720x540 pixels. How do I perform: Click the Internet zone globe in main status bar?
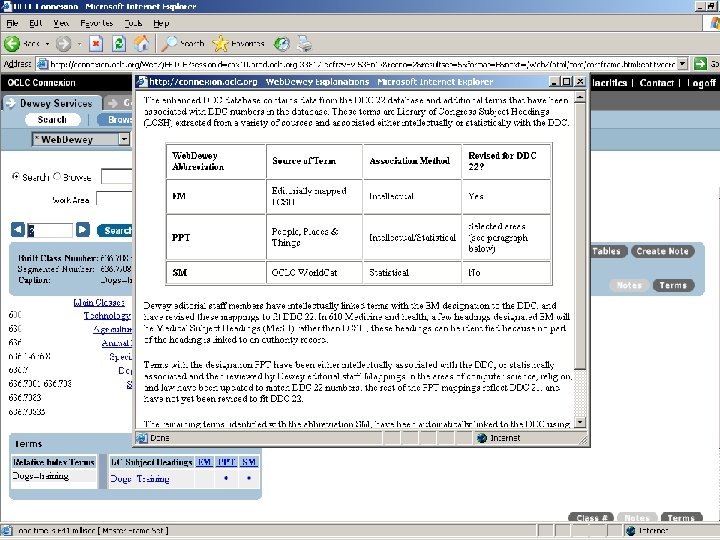coord(630,531)
